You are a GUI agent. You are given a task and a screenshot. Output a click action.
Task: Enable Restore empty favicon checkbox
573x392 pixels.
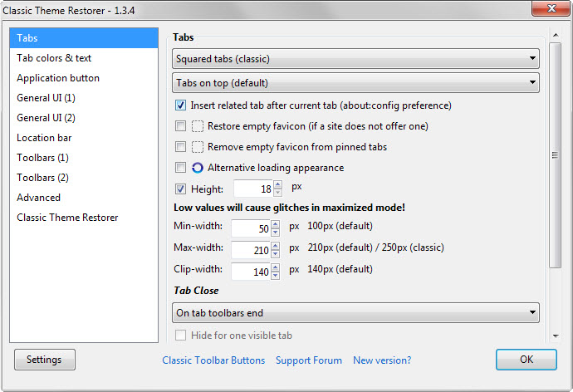click(180, 126)
